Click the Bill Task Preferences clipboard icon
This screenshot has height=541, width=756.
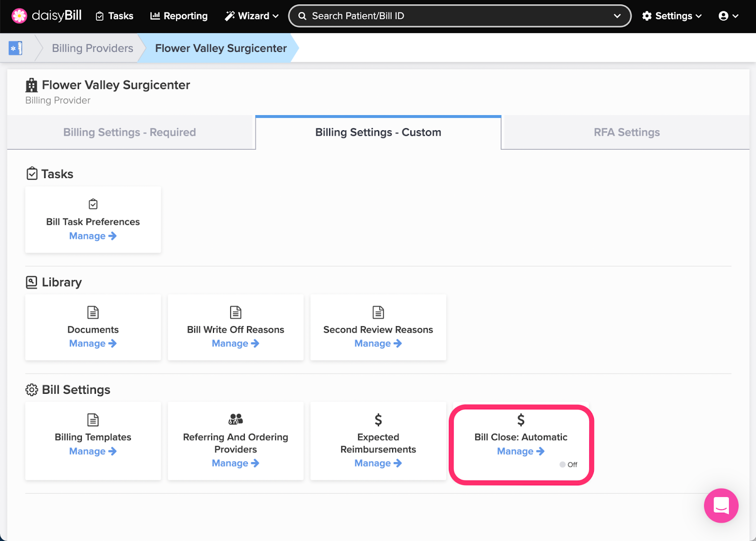click(x=93, y=204)
